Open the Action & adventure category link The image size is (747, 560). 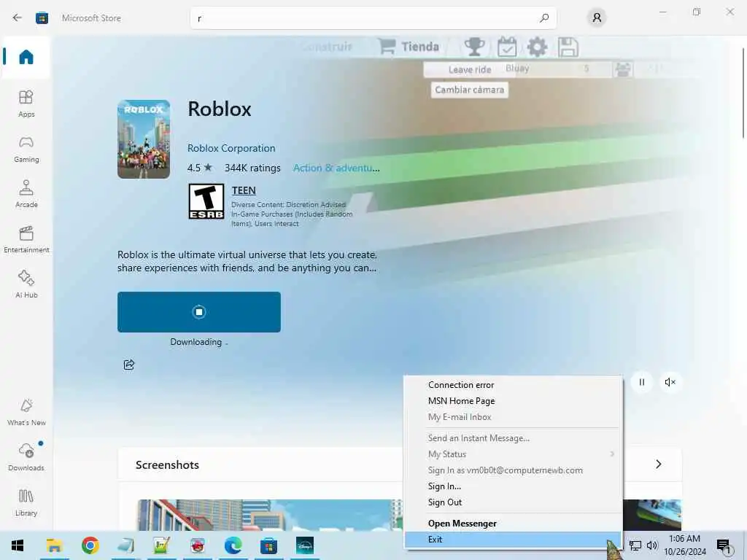(x=336, y=168)
